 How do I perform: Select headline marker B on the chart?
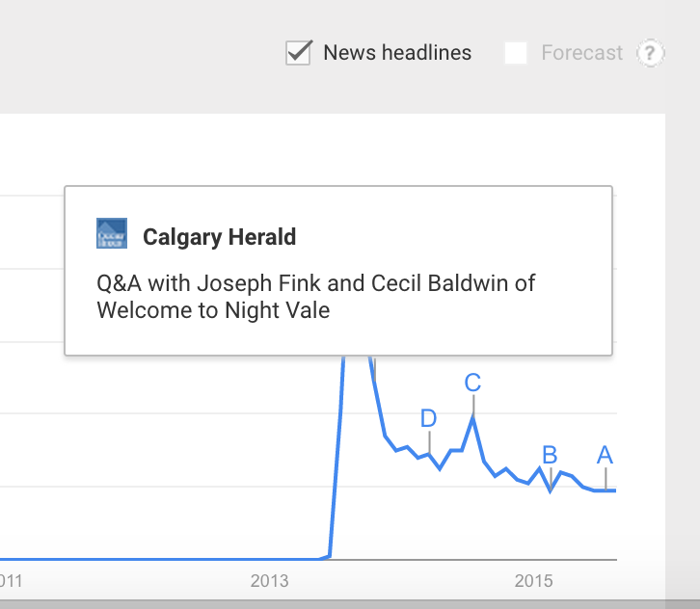pyautogui.click(x=550, y=455)
